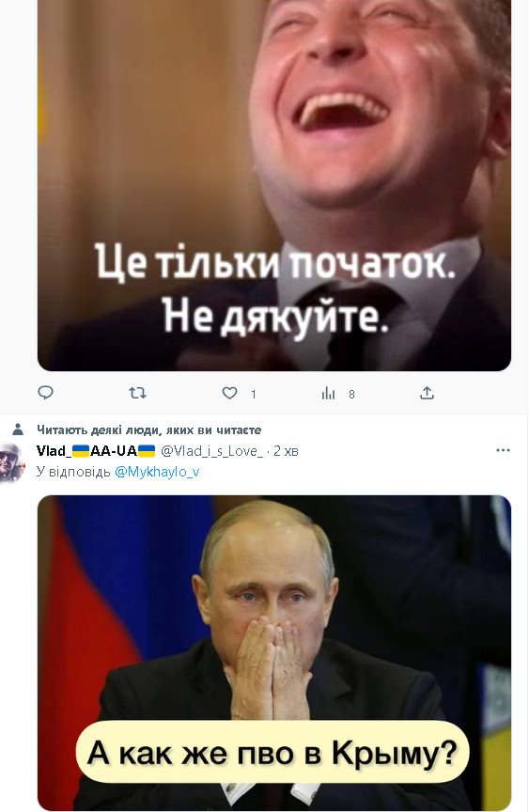The width and height of the screenshot is (529, 812).
Task: Click the display name Vlad_AA-UA
Action: (x=96, y=451)
